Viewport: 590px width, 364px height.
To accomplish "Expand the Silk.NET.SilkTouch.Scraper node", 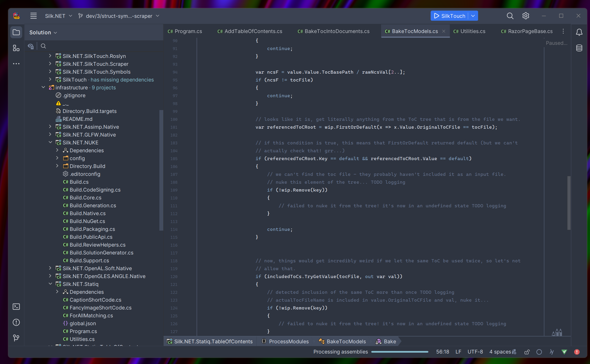I will pyautogui.click(x=50, y=64).
